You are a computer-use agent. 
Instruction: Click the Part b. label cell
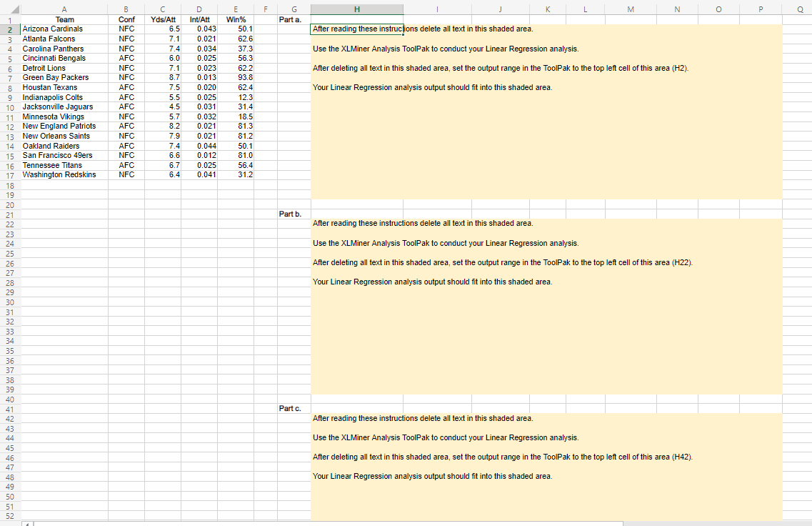pos(291,213)
